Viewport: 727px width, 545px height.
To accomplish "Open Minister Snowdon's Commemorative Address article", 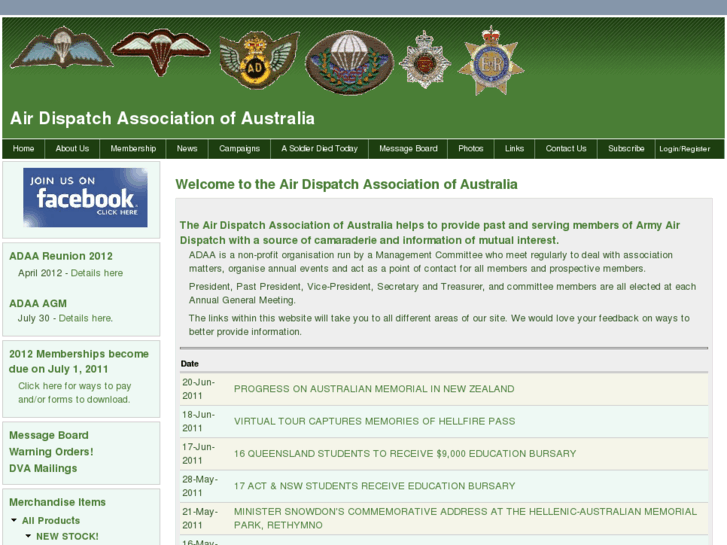I will (465, 518).
